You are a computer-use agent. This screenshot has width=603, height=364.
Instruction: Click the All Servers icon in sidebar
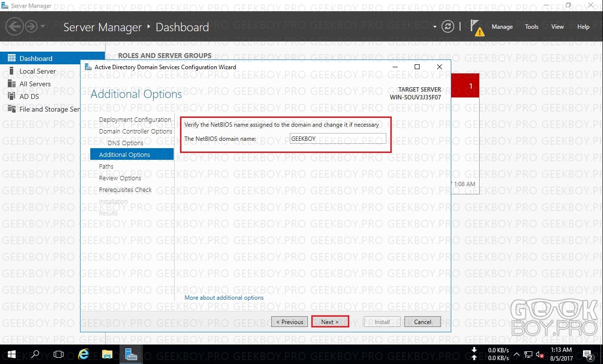[12, 84]
